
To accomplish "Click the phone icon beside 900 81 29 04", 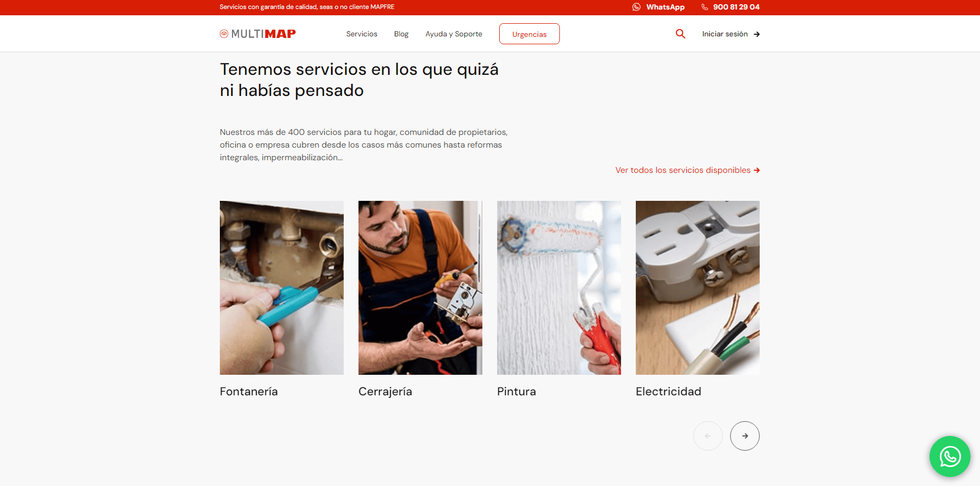I will [x=705, y=7].
